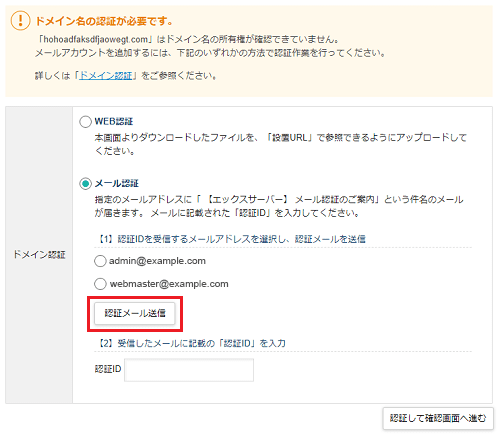Click the メール認証 label text
This screenshot has width=500, height=440.
(x=117, y=184)
